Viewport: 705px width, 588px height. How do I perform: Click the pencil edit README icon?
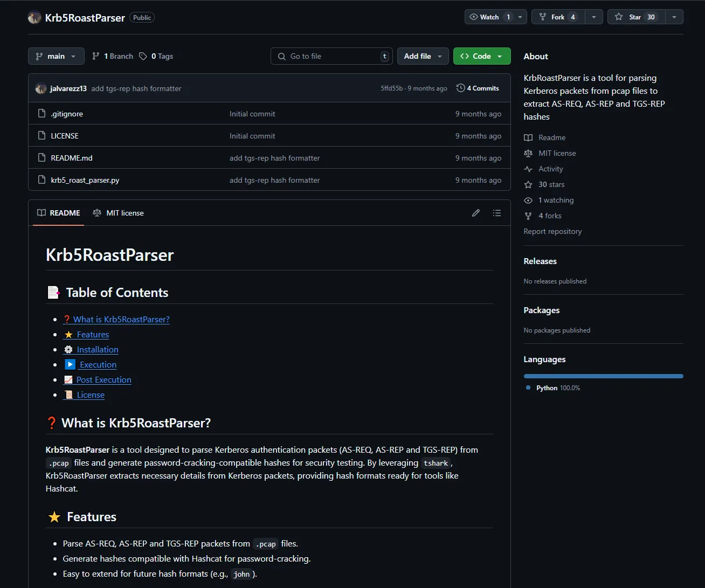tap(476, 213)
